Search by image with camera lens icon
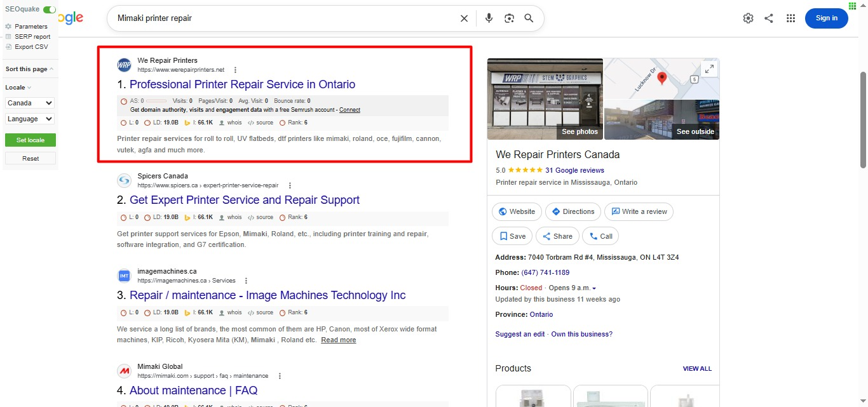 (509, 18)
